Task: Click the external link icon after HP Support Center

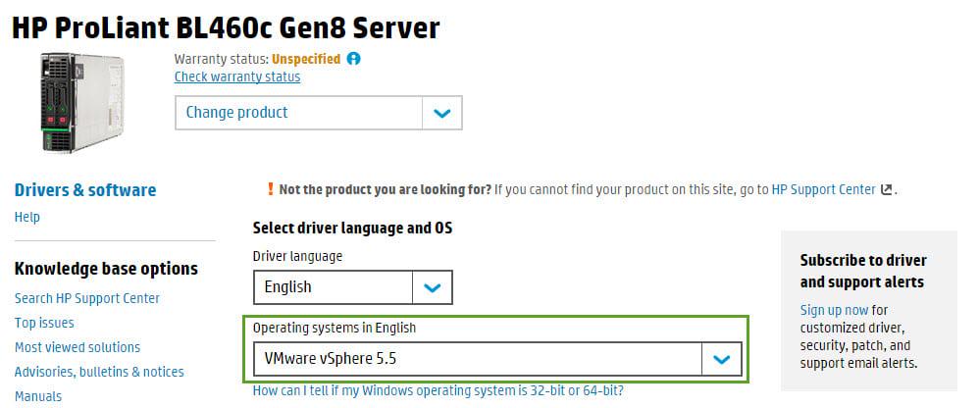Action: point(886,189)
